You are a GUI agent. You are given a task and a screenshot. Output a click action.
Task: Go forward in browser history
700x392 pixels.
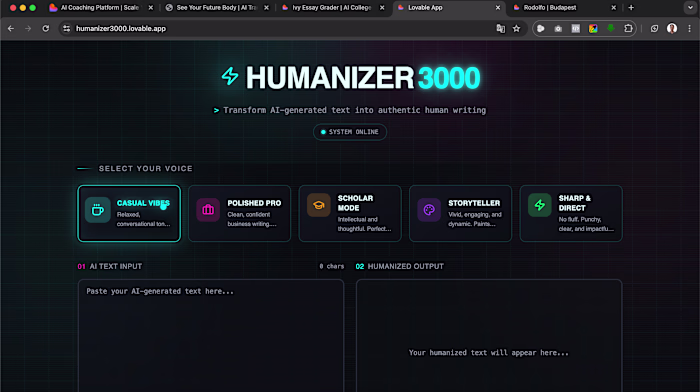[28, 29]
